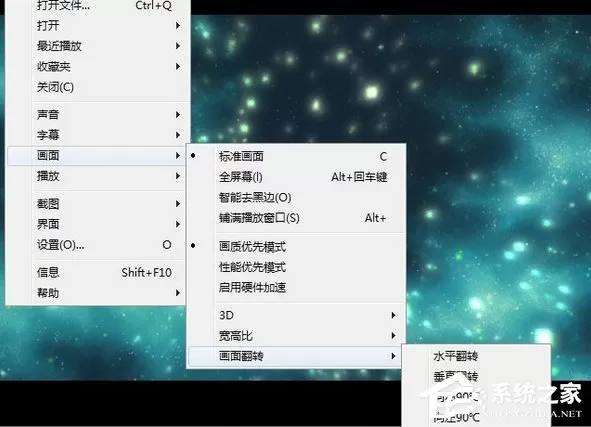
Task: Click 全屏幕(I) menu entry
Action: pos(296,177)
